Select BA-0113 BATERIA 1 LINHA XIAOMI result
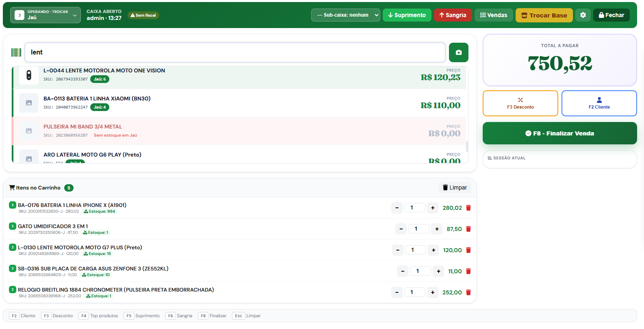644x329 pixels. pos(240,103)
